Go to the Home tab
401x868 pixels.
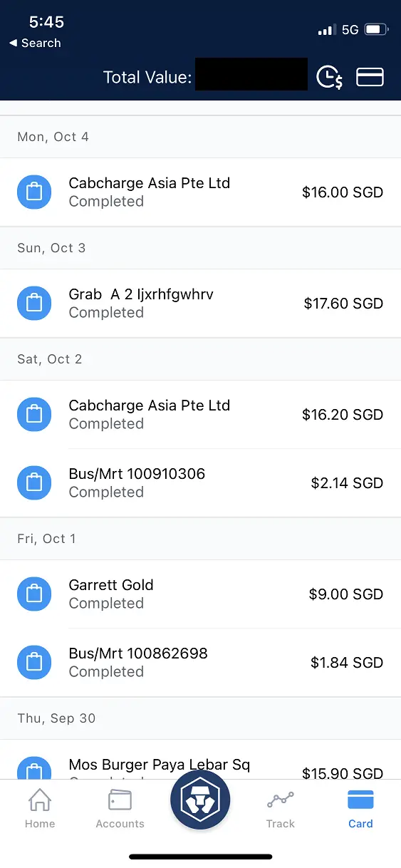coord(40,809)
